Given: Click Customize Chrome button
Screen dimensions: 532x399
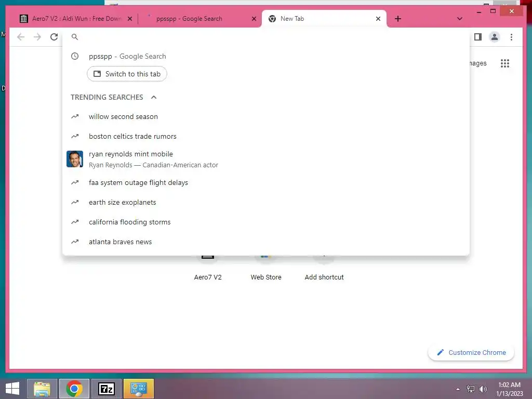Looking at the screenshot, I should [471, 353].
